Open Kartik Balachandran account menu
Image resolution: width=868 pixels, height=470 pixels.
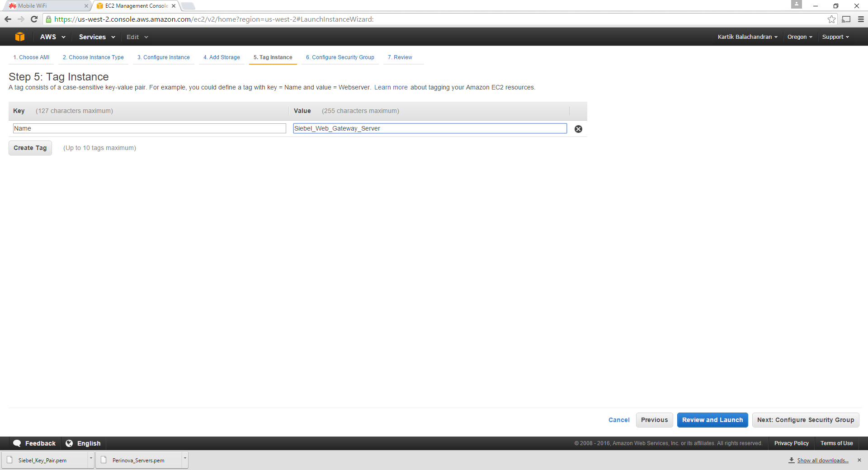point(747,37)
